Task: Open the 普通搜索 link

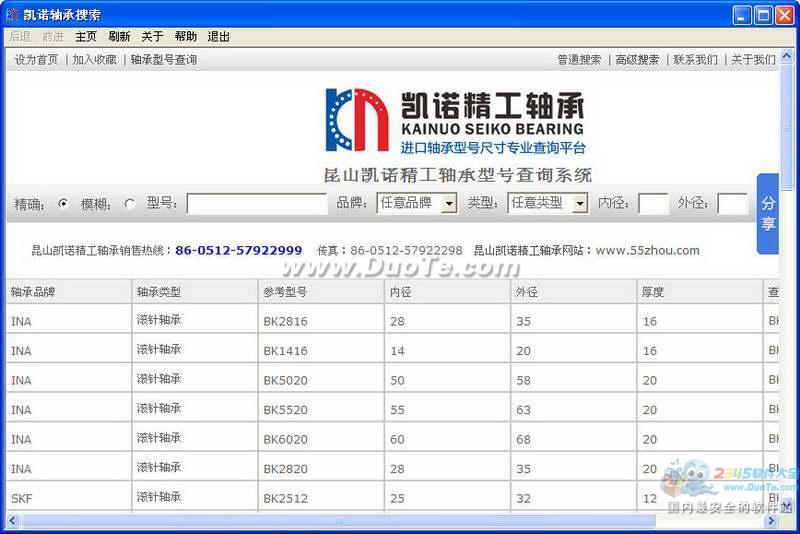Action: point(579,60)
